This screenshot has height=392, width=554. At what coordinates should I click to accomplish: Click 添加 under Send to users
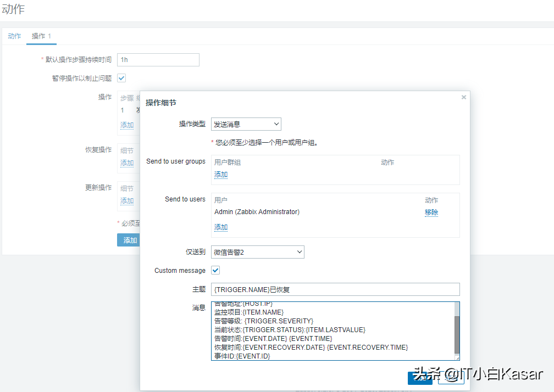221,227
